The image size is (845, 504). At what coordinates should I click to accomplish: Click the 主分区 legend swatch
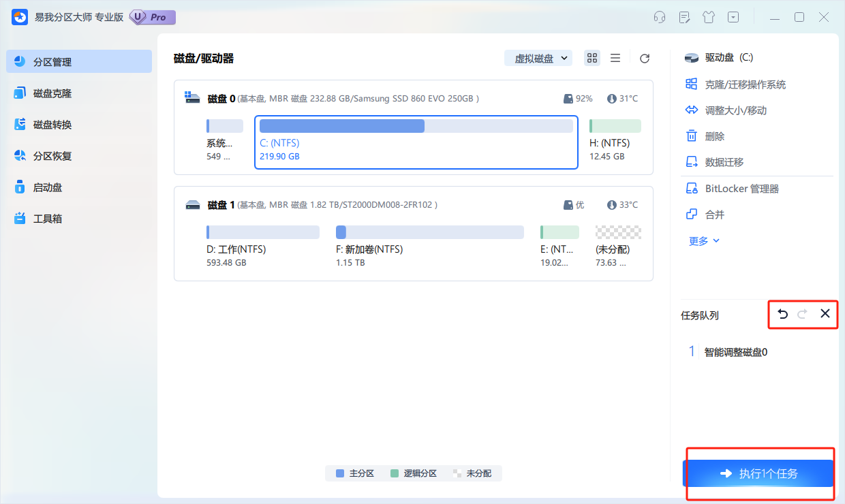(x=340, y=473)
